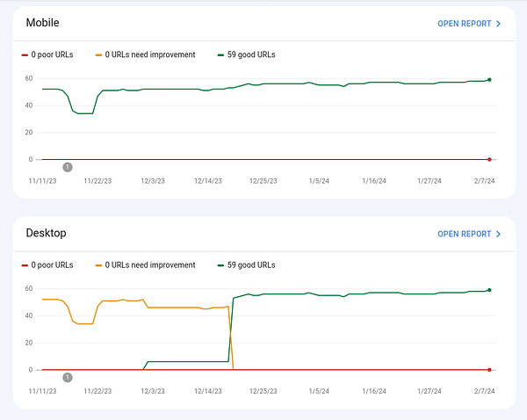This screenshot has height=420, width=527.
Task: Toggle Mobile "59 good URLs" legend label
Action: click(251, 54)
